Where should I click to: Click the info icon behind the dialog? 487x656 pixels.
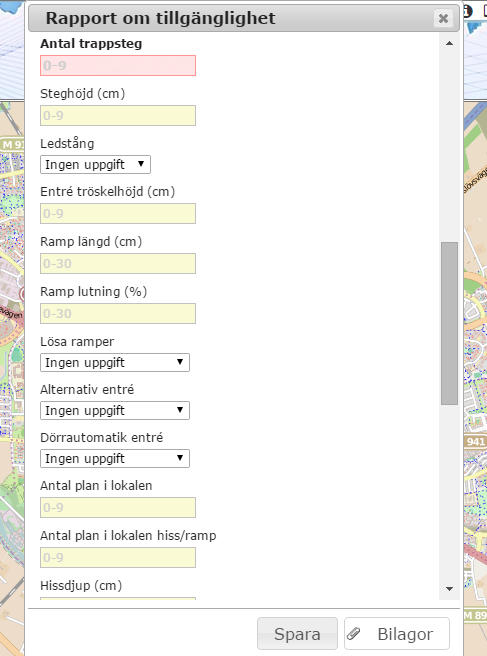468,11
